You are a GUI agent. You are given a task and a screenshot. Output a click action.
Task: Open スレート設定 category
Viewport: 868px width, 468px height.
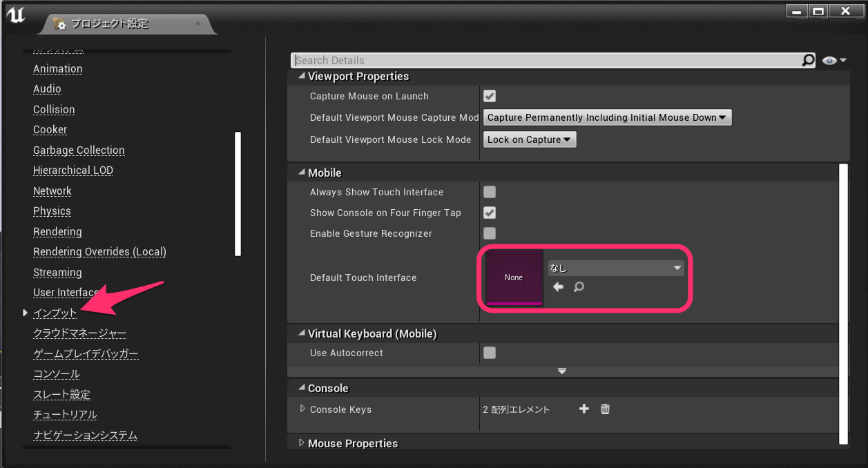[61, 394]
